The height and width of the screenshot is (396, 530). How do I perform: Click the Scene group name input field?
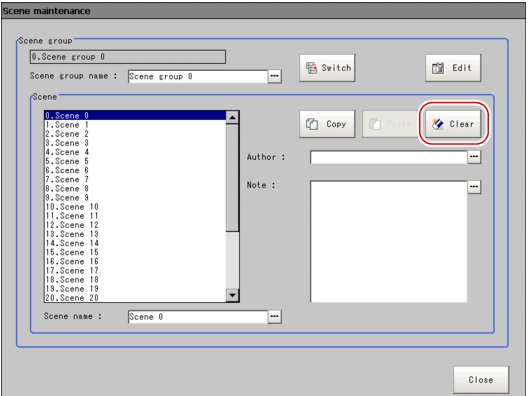coord(198,76)
